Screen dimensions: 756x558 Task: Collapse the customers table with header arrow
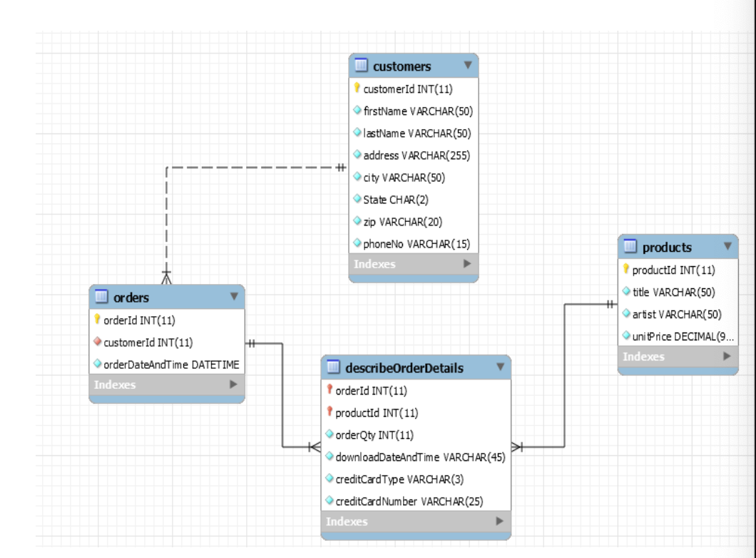pyautogui.click(x=468, y=65)
